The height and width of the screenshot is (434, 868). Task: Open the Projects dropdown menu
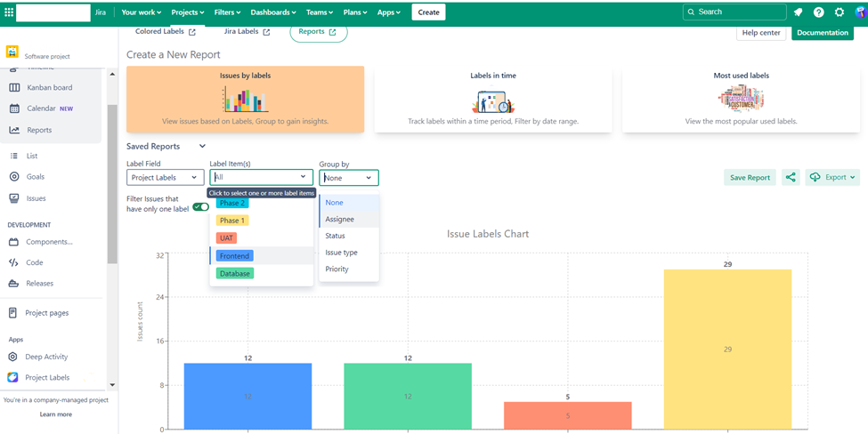point(188,12)
